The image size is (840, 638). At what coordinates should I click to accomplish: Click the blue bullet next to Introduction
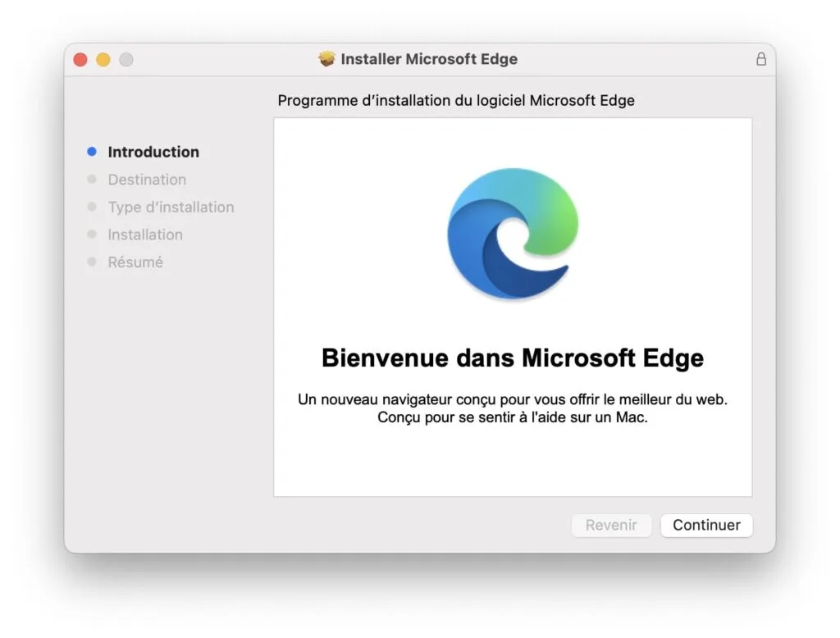[91, 152]
